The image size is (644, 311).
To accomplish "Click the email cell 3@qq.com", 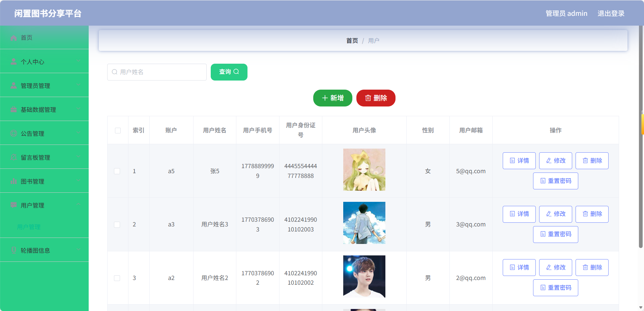I will pyautogui.click(x=471, y=225).
